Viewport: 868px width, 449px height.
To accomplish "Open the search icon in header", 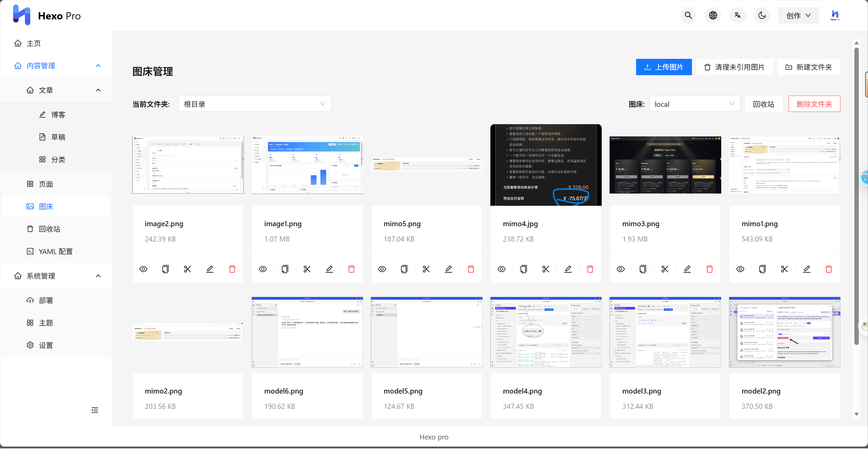I will (x=688, y=15).
